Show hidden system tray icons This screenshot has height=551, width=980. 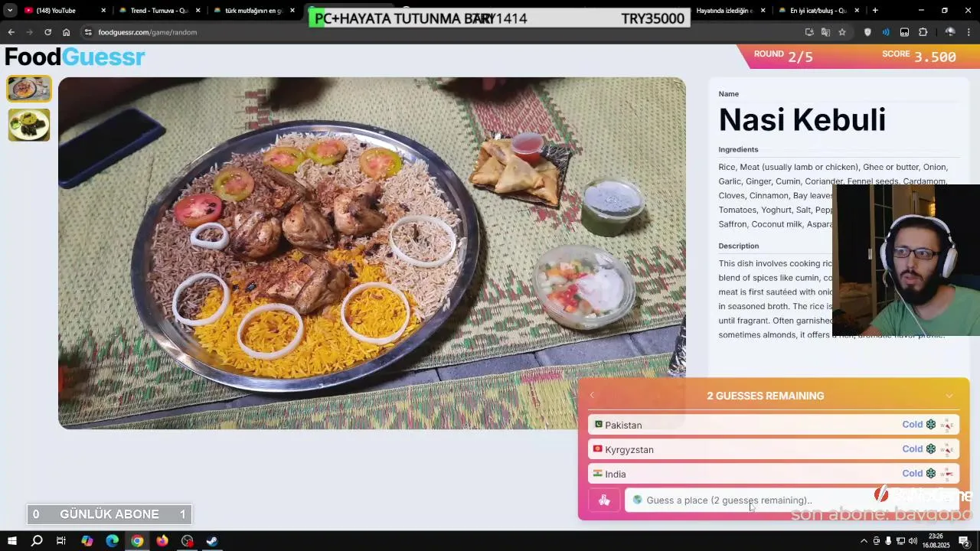click(x=864, y=541)
